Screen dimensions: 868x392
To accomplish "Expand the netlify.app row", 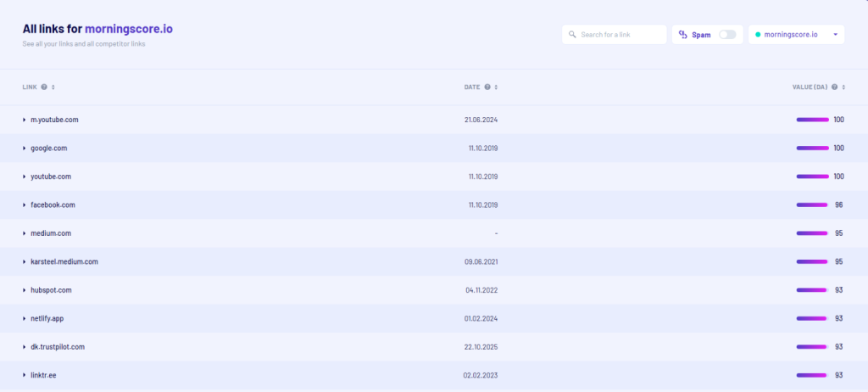I will click(25, 319).
